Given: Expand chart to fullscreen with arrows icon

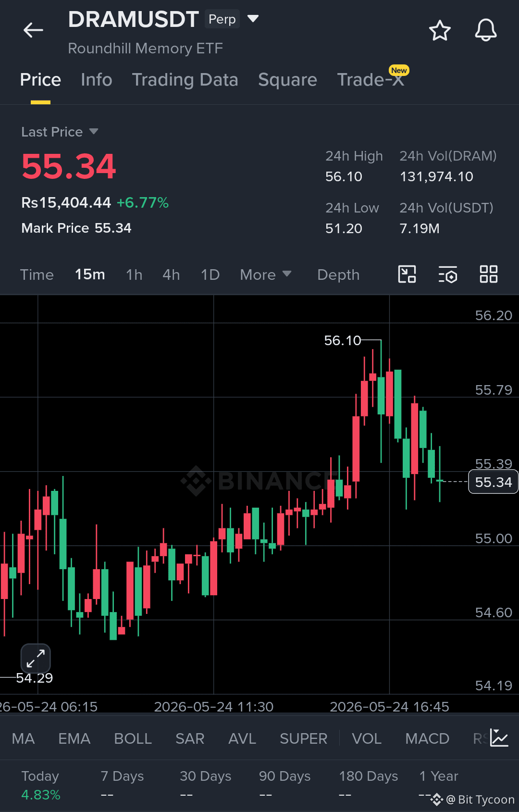Looking at the screenshot, I should (36, 658).
